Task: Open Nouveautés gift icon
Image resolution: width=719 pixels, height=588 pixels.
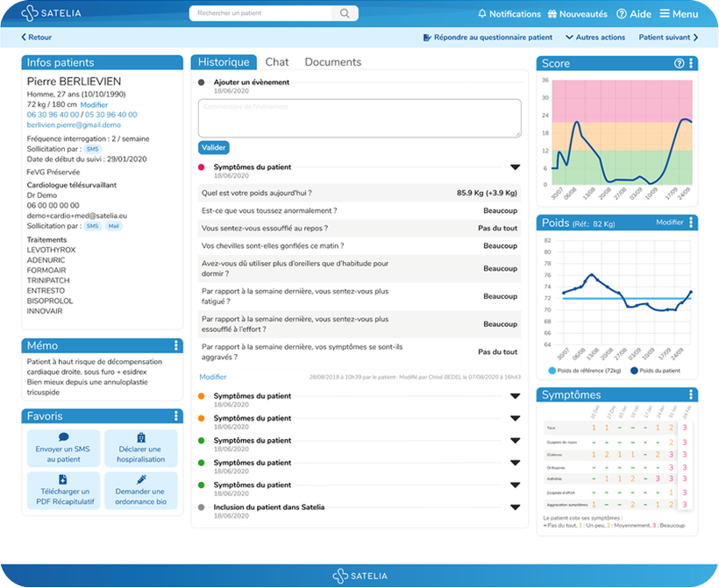Action: pyautogui.click(x=552, y=14)
